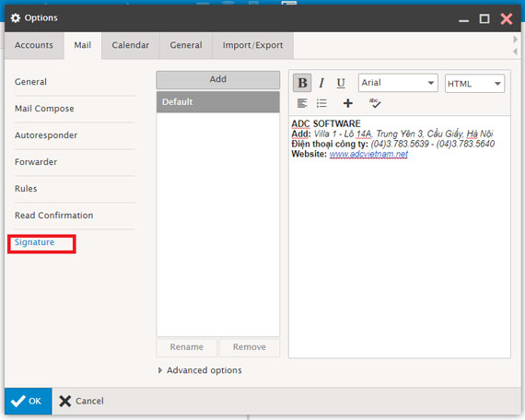Open Rules settings
The width and height of the screenshot is (525, 420).
coord(26,189)
